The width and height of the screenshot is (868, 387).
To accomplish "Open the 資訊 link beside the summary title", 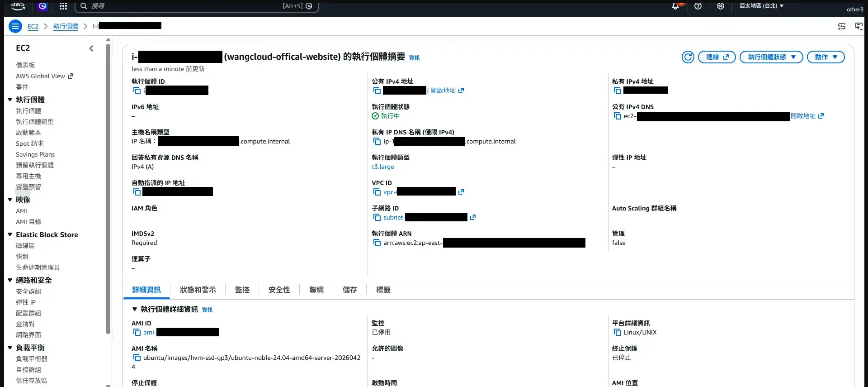I will coord(414,57).
